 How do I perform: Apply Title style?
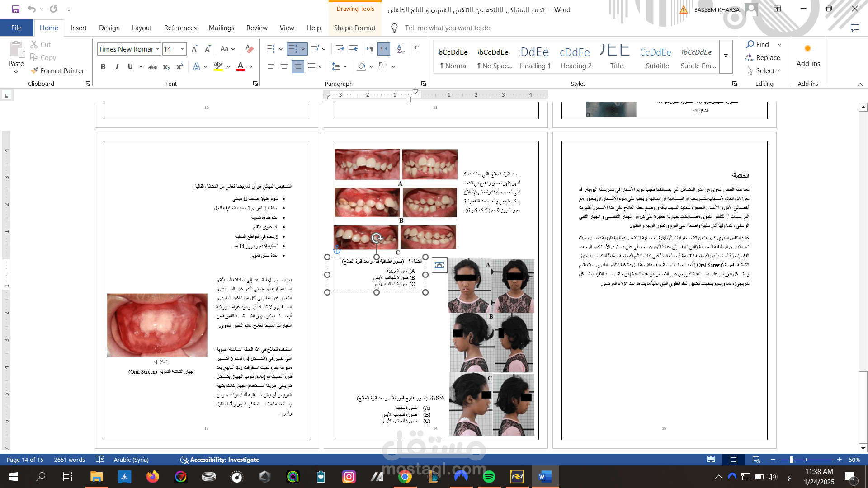[616, 57]
